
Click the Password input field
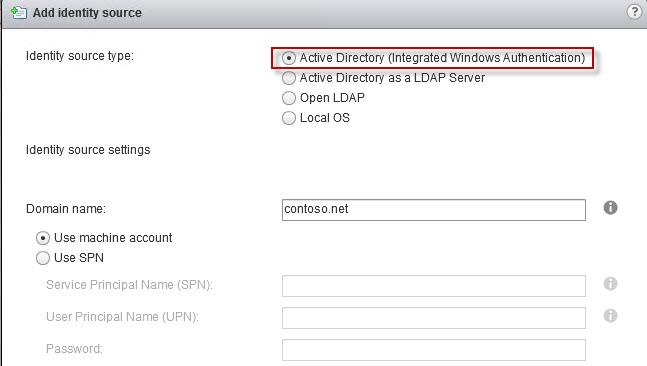[434, 350]
